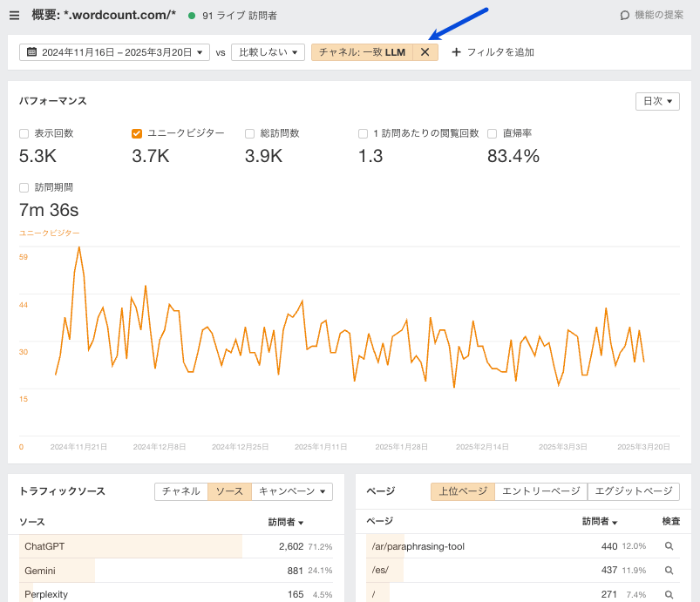The image size is (700, 602).
Task: Enable the 表示回数 metric checkbox
Action: (24, 133)
